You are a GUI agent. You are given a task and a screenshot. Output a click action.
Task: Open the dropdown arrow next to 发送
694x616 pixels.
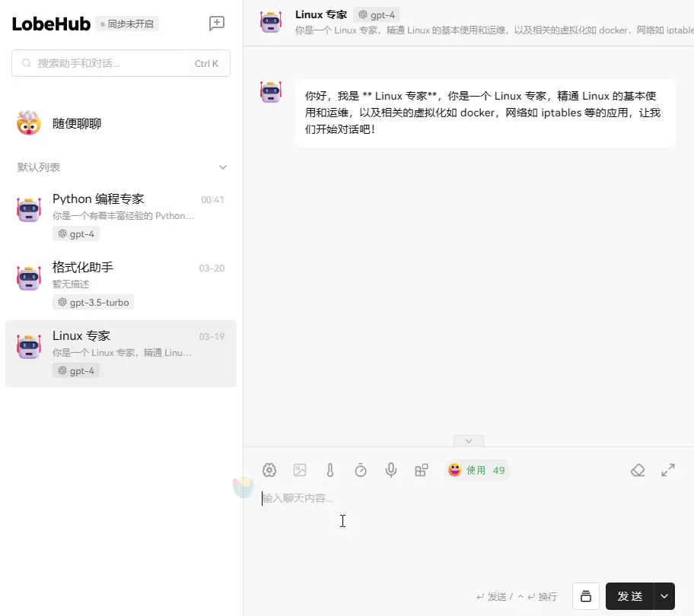[664, 596]
